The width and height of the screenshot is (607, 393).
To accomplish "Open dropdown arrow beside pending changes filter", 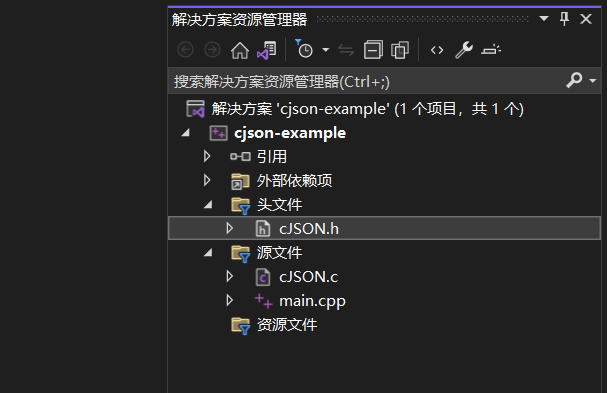I will [326, 50].
